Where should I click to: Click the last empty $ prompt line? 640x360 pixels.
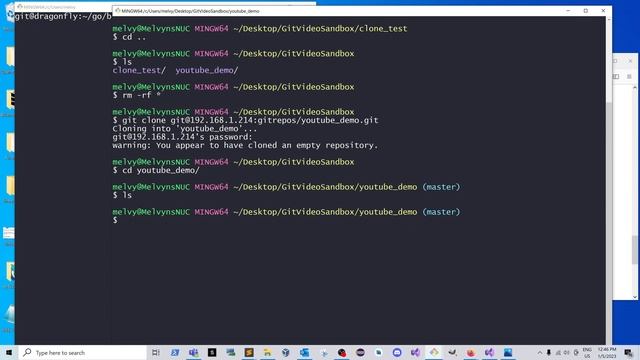pyautogui.click(x=115, y=220)
